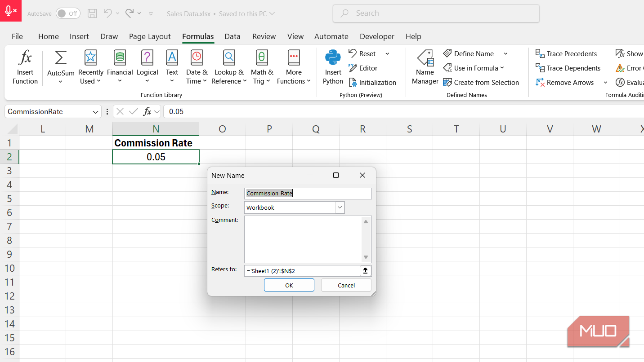Click the Remove Arrows button
Screen dimensions: 644x362
click(565, 83)
